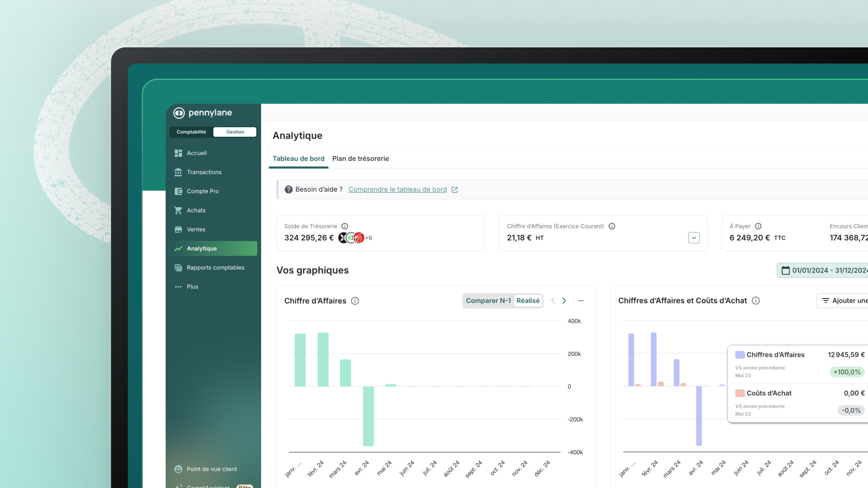Click the Point de vue client icon
The height and width of the screenshot is (488, 868).
[x=178, y=469]
